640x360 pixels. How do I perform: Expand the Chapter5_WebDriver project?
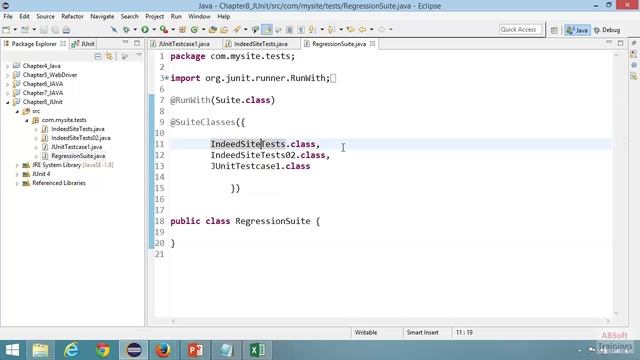click(7, 75)
